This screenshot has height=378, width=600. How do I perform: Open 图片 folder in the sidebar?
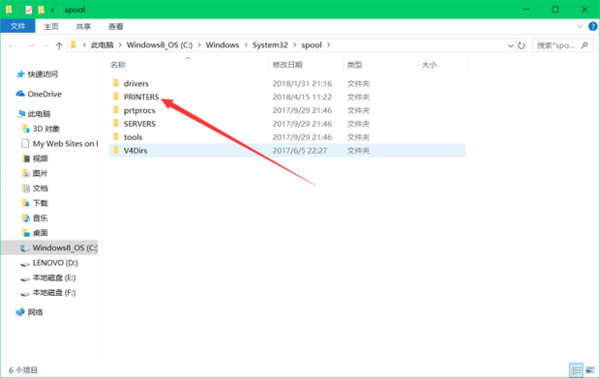pos(40,173)
